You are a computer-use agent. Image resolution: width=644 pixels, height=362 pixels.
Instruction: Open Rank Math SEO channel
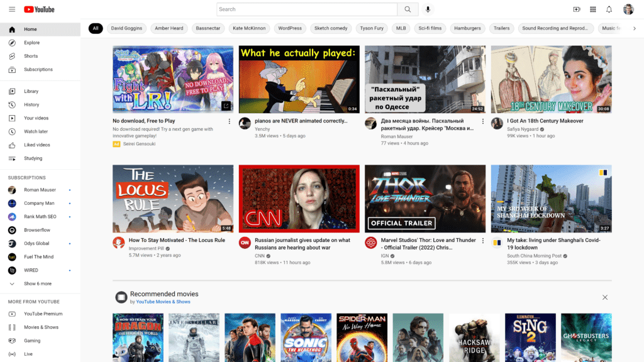[x=40, y=217]
